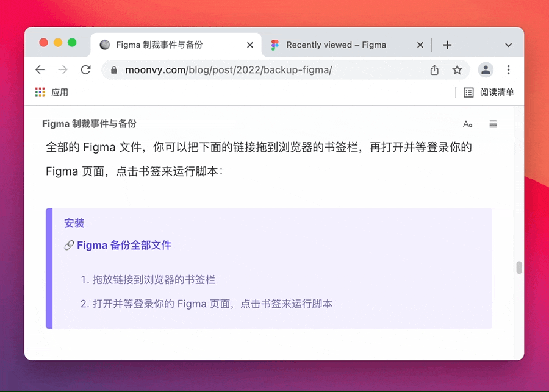Open a new tab with the plus button

[447, 45]
